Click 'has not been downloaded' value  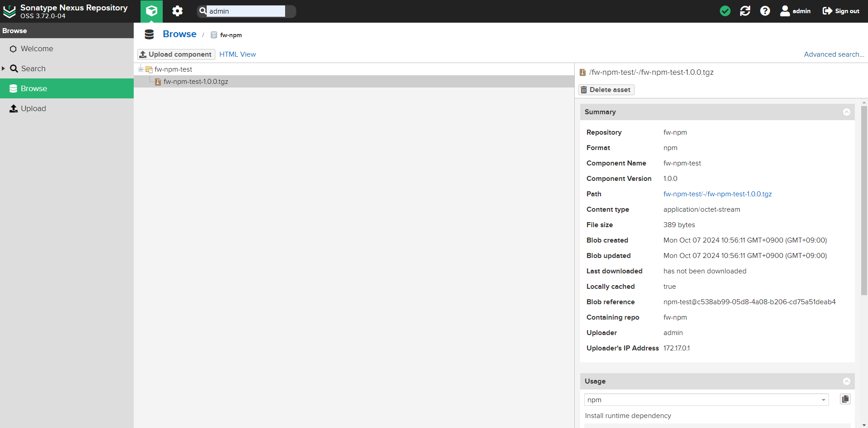click(x=705, y=271)
